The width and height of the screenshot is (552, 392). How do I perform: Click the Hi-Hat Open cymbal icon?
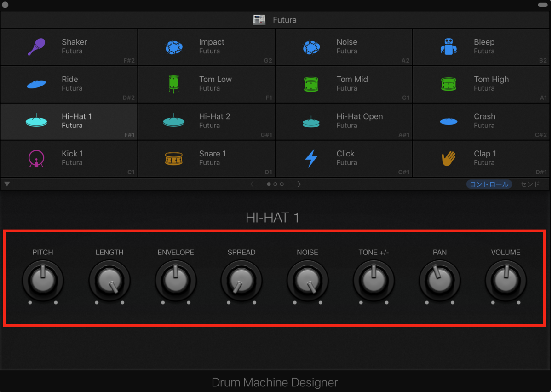pyautogui.click(x=311, y=122)
